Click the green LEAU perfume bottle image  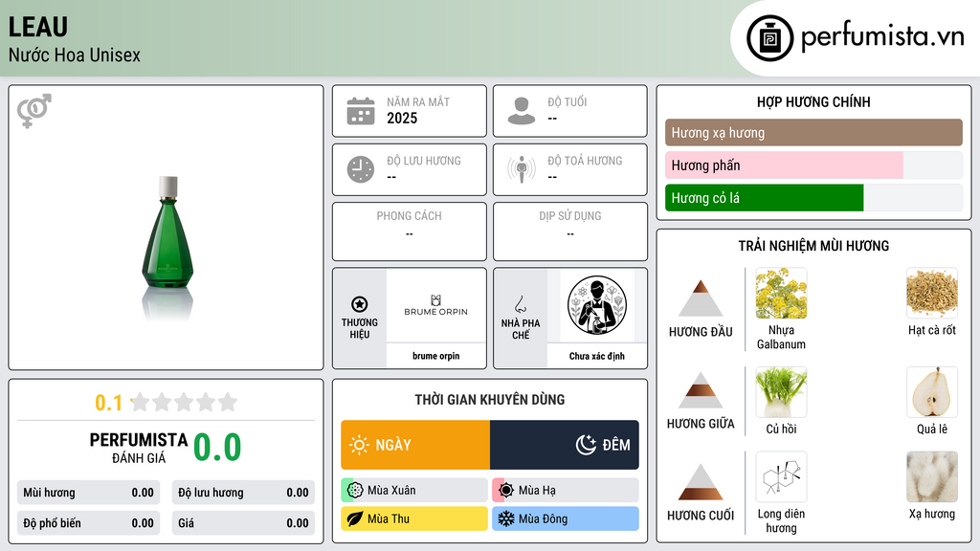(x=167, y=233)
